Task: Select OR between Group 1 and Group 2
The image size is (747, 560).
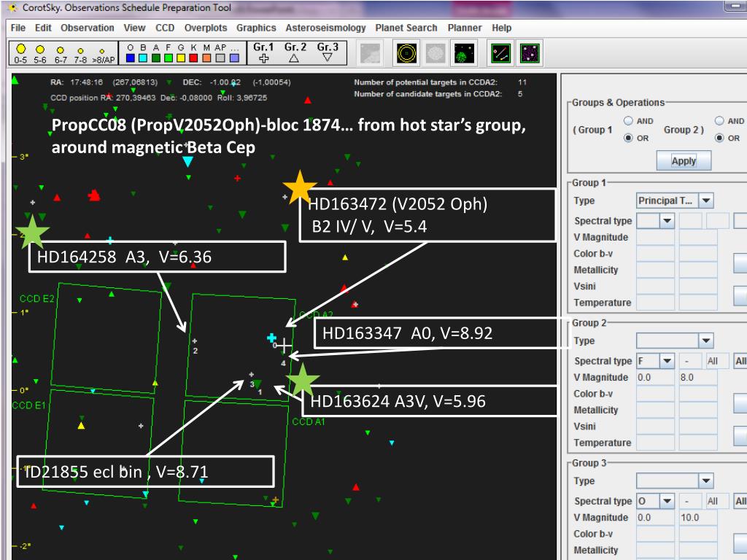Action: point(628,138)
